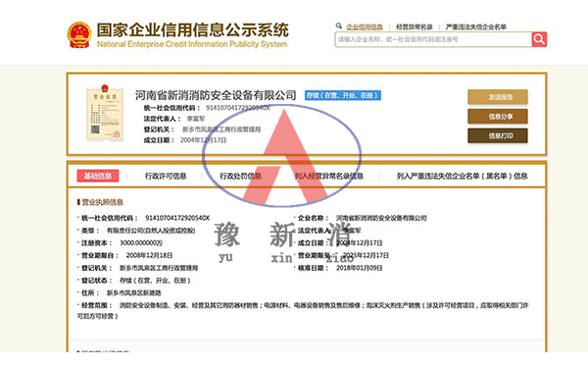Image resolution: width=588 pixels, height=367 pixels.
Task: Click the 注册资本 value 3000.000000万
Action: click(x=141, y=242)
